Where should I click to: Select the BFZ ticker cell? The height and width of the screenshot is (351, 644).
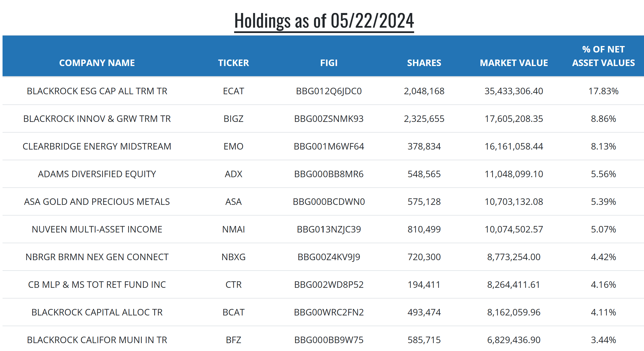pyautogui.click(x=233, y=340)
